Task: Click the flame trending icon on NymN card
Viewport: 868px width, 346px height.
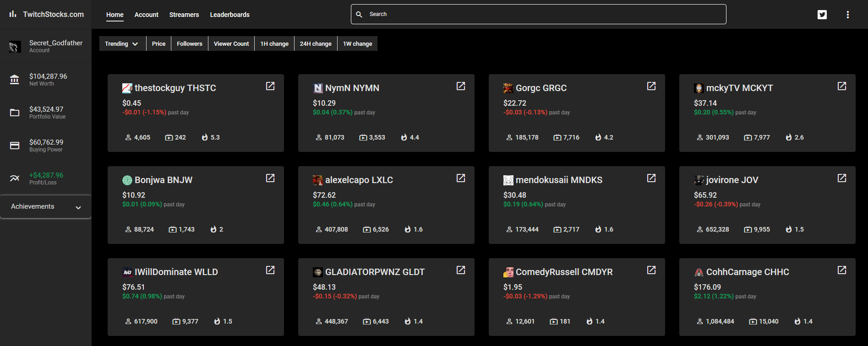Action: (x=404, y=137)
